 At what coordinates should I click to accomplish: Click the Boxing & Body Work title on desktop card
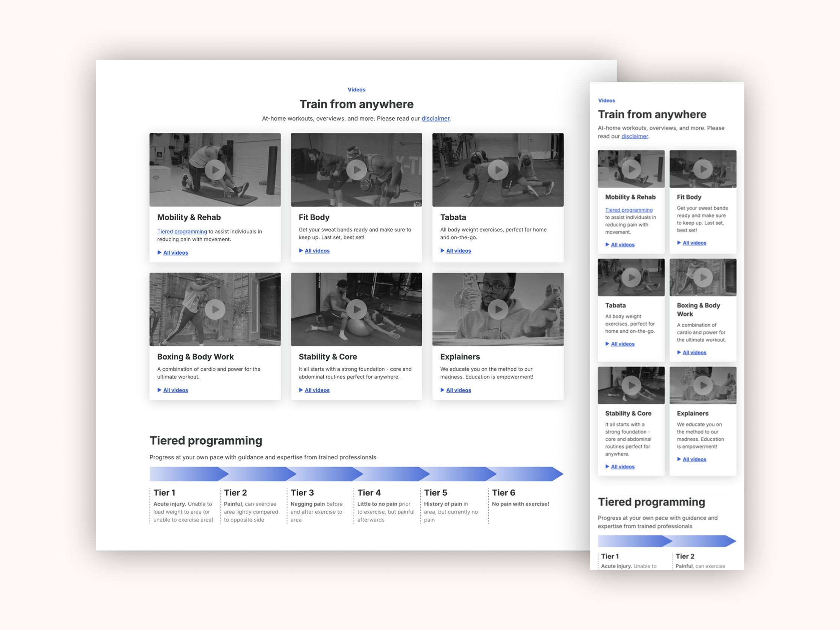pyautogui.click(x=195, y=357)
